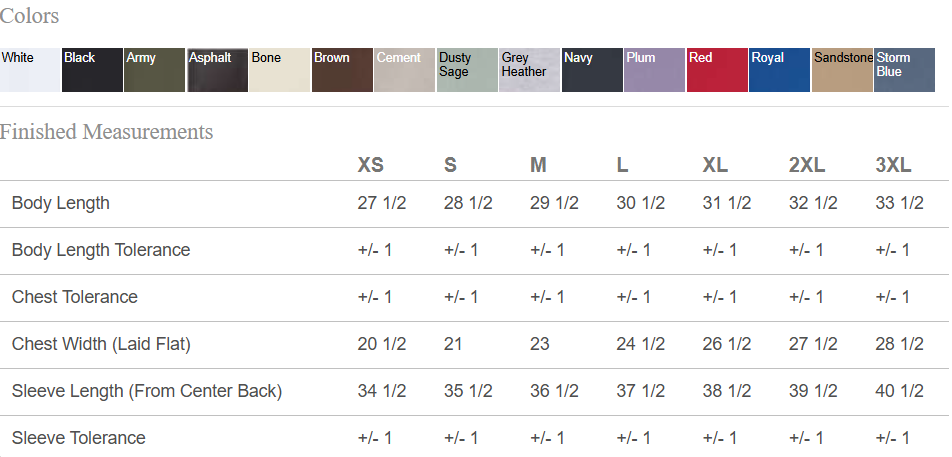
Task: Click the XS size column header
Action: point(370,165)
